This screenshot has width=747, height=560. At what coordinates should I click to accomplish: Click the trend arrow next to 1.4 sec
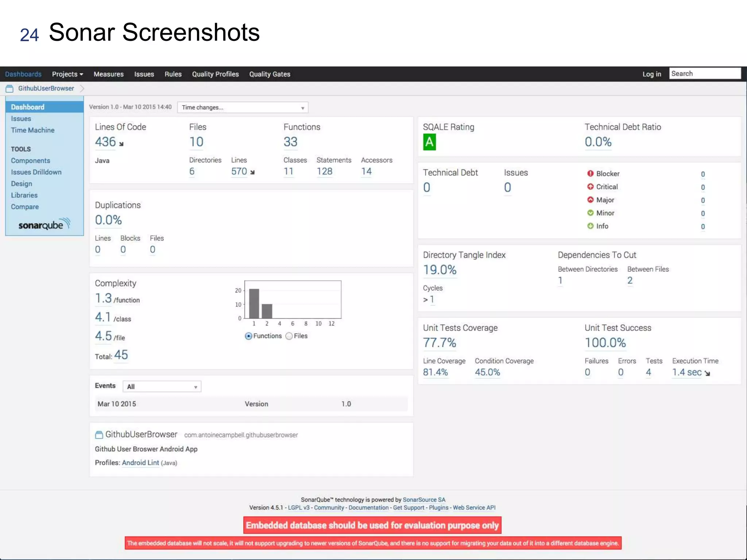click(x=708, y=373)
